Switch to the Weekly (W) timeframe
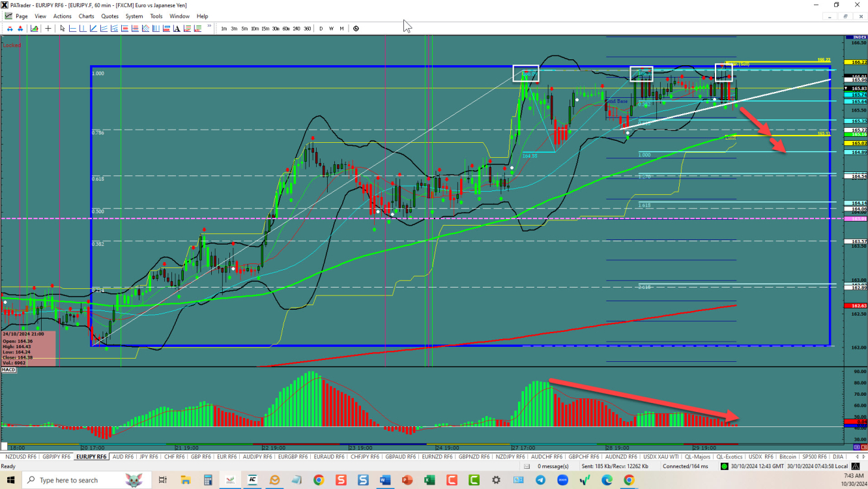This screenshot has width=868, height=489. coord(332,28)
